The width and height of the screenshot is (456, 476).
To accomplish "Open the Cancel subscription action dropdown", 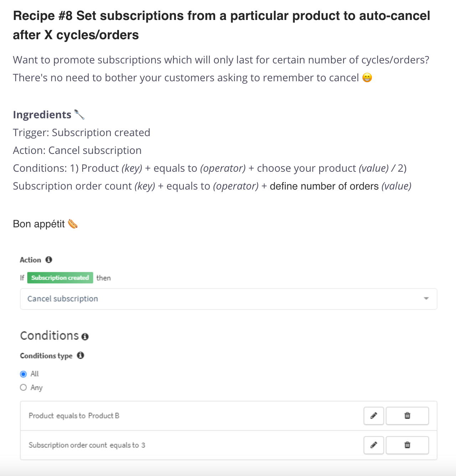I will pyautogui.click(x=229, y=299).
